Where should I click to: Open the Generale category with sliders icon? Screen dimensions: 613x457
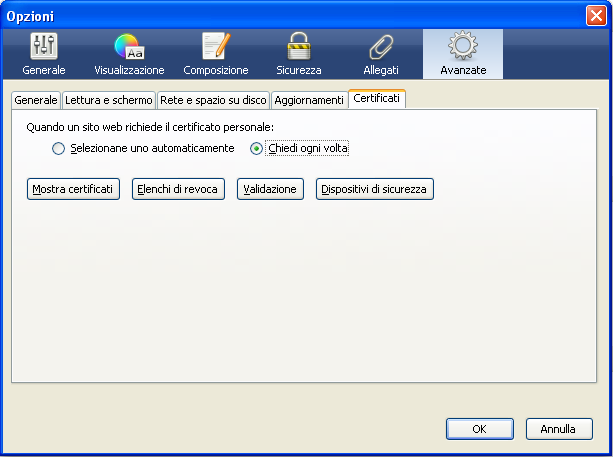(x=45, y=54)
